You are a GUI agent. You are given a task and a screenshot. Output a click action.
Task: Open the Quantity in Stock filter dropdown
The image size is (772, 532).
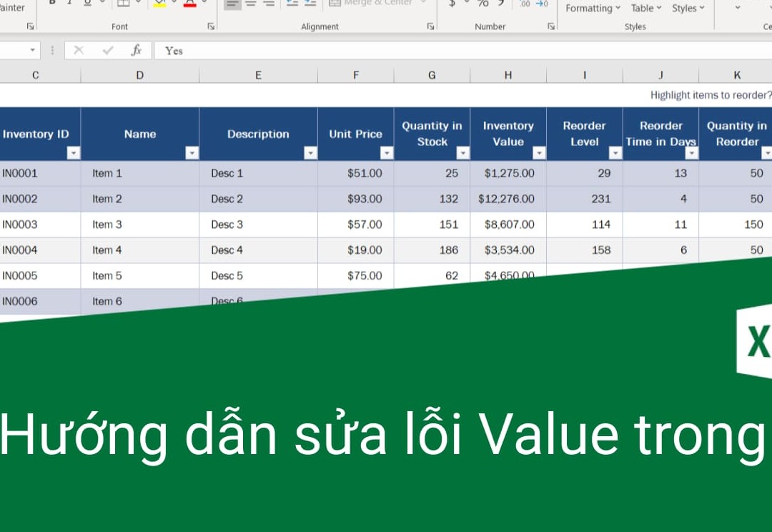(x=463, y=152)
